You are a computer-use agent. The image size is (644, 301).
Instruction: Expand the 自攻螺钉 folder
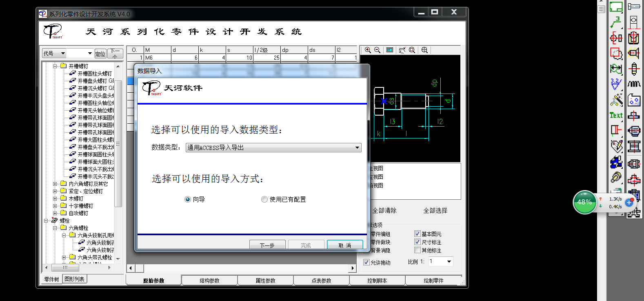[55, 213]
